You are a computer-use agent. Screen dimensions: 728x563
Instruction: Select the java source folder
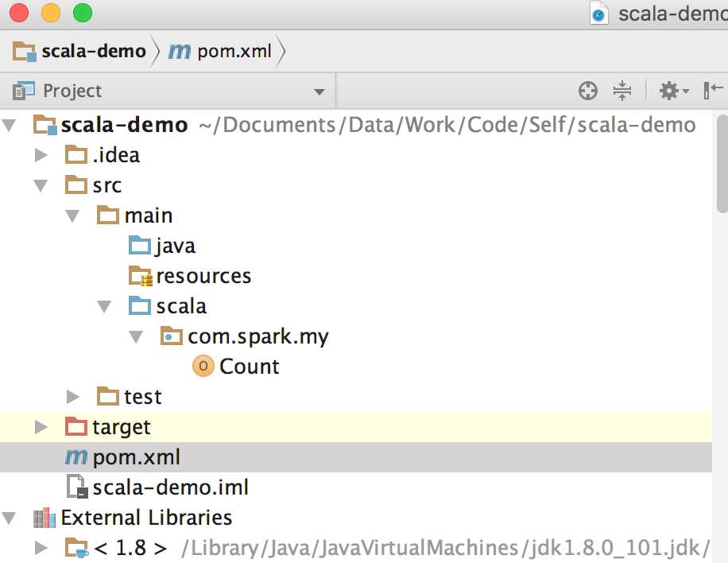coord(176,246)
